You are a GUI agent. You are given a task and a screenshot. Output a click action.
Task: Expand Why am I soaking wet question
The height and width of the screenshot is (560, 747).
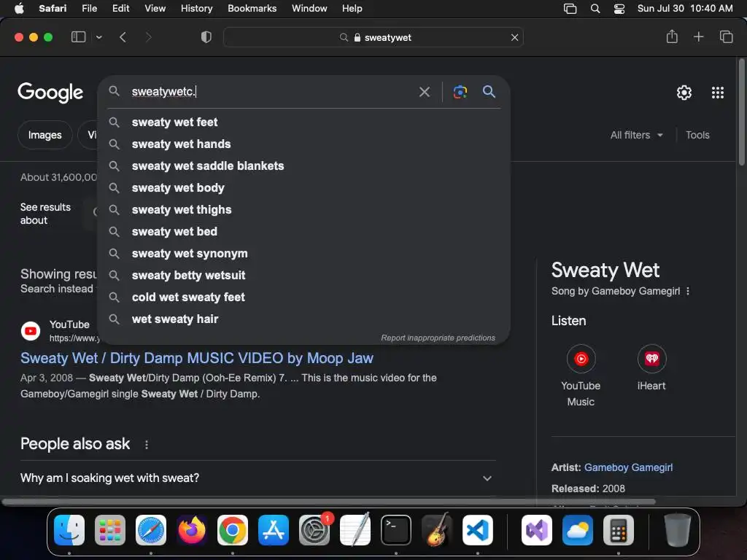(x=258, y=478)
